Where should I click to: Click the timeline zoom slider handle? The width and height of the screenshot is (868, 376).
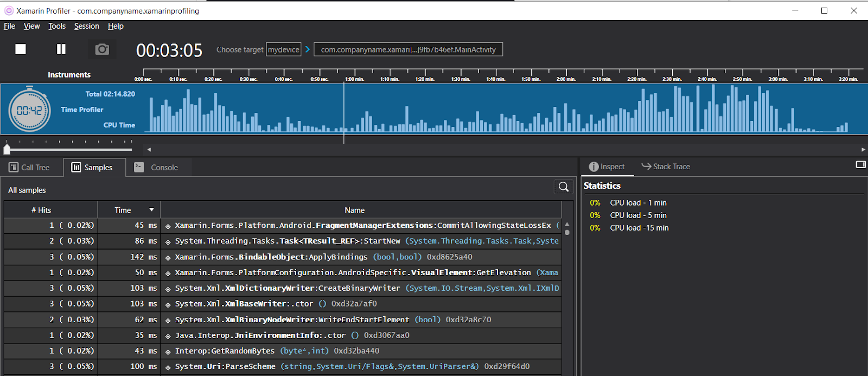click(7, 149)
